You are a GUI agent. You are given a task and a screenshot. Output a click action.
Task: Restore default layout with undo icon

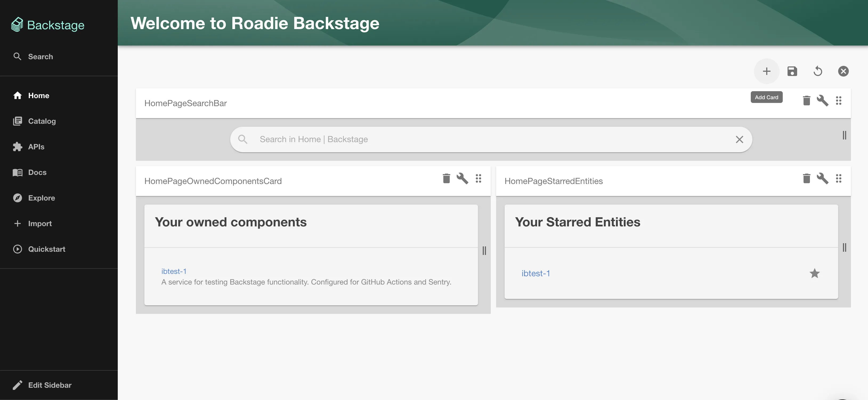[818, 71]
